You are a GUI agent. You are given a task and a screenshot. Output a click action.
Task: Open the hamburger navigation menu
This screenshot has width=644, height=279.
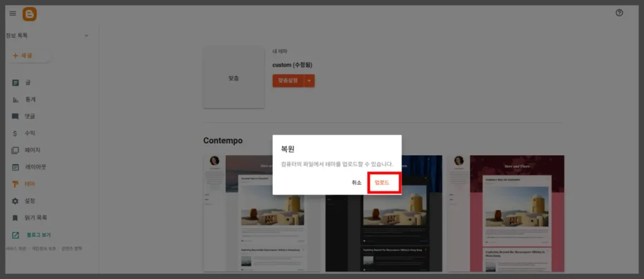(x=13, y=14)
